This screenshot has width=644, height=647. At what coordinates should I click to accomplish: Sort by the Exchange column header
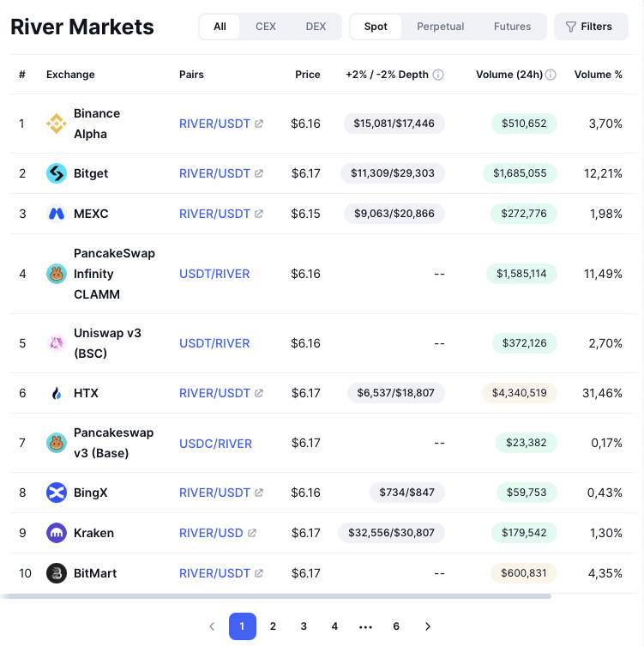[x=70, y=75]
